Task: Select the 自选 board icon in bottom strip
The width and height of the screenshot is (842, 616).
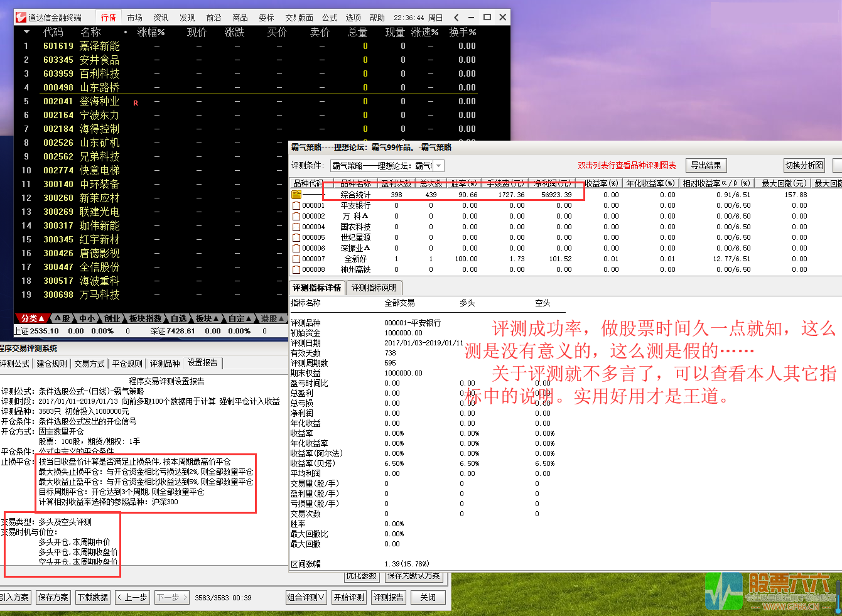Action: click(179, 318)
